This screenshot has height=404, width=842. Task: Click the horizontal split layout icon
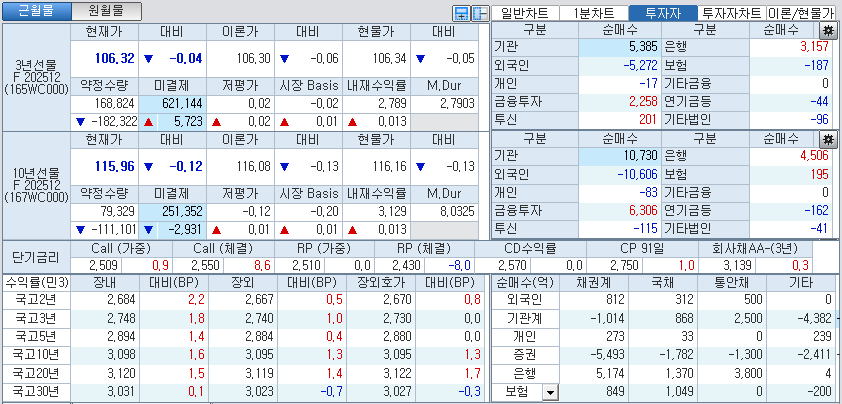460,13
